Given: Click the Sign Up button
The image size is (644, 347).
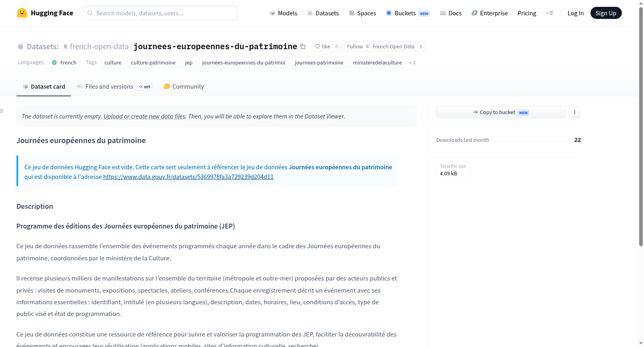Looking at the screenshot, I should point(606,13).
